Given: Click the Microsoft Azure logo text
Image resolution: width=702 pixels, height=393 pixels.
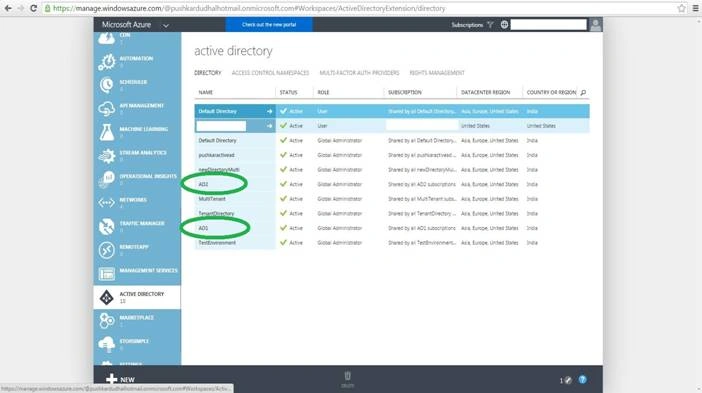Looking at the screenshot, I should pyautogui.click(x=126, y=25).
